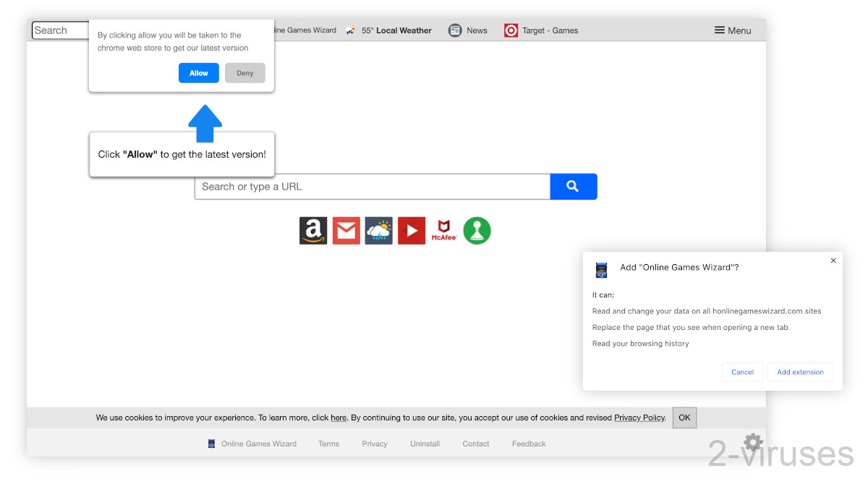Click Deny to reject the update prompt

pyautogui.click(x=244, y=72)
